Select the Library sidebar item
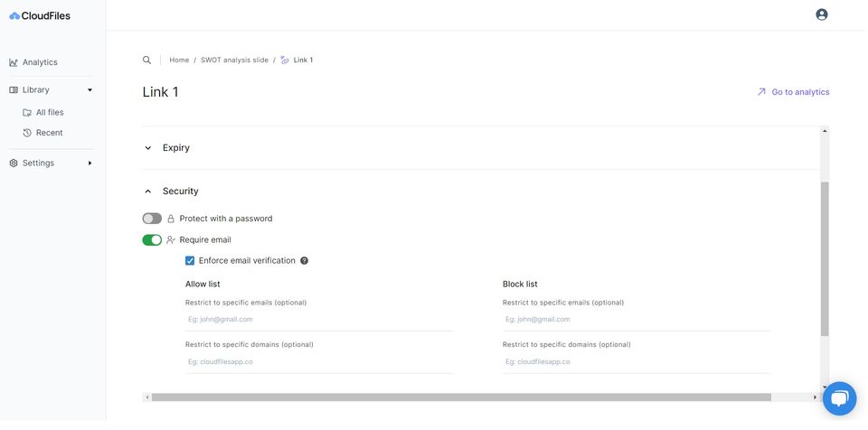 tap(36, 90)
